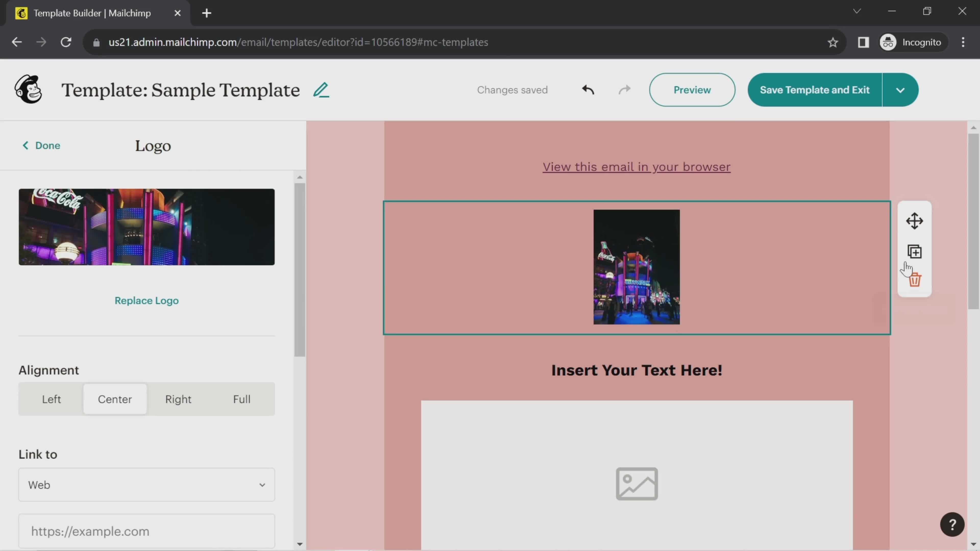The image size is (980, 551).
Task: Focus the https://example.com URL field
Action: 146,531
